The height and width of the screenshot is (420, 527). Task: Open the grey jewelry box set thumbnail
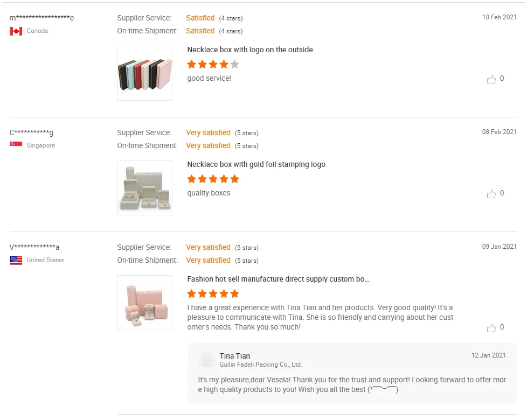tap(145, 188)
